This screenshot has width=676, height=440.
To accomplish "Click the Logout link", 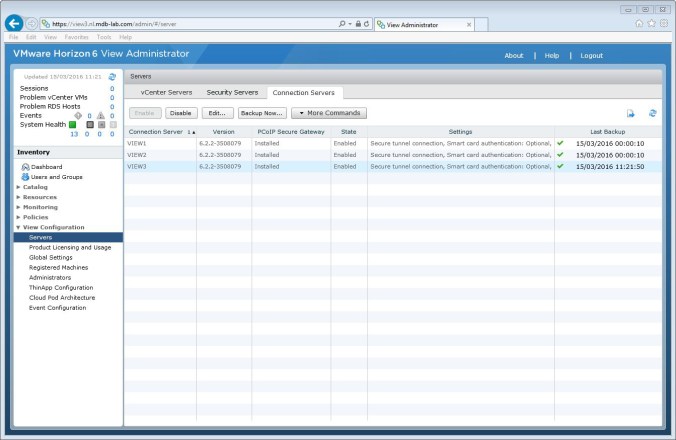I will [591, 55].
